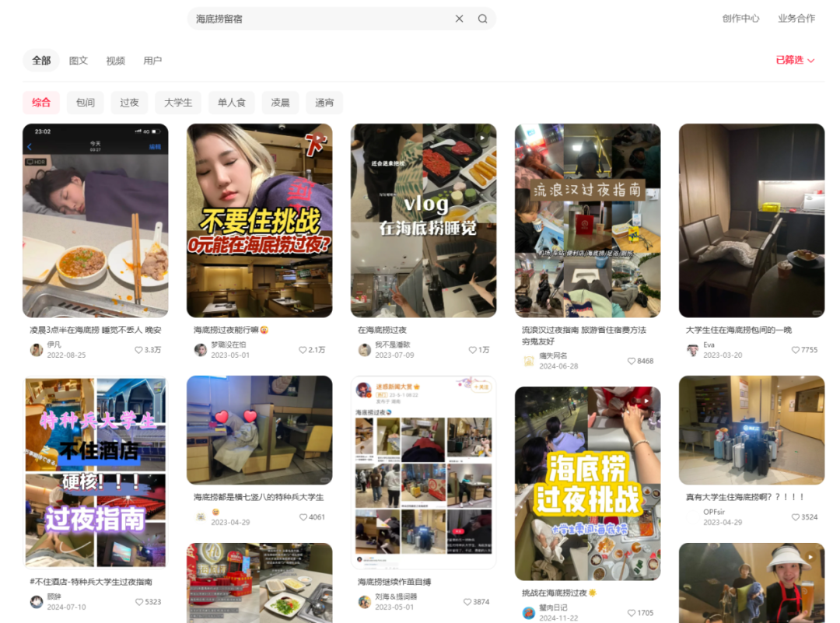Like the 在海底捞过夜 post heart

point(473,350)
